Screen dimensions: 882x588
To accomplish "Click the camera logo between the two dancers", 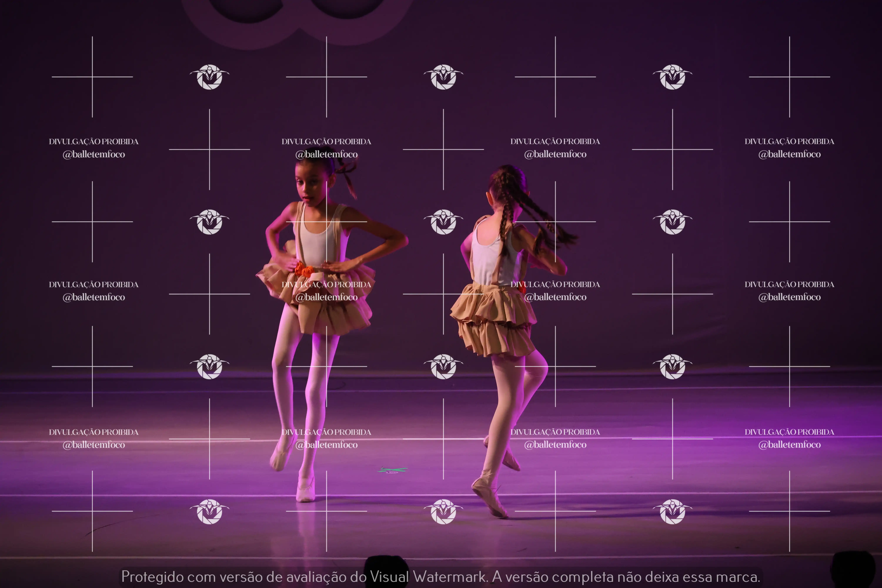I will pyautogui.click(x=443, y=222).
